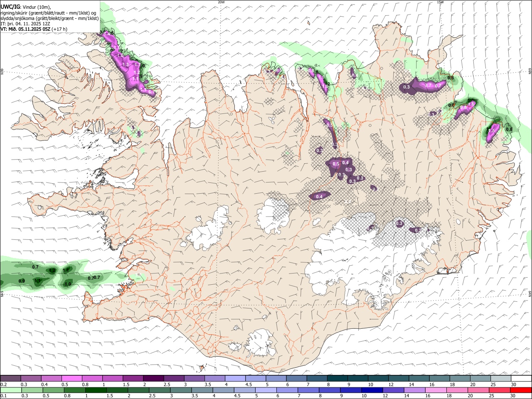The image size is (532, 399).
Task: Click the 'IT: þri. 04. 11. 2025 12Z' line
Action: click(26, 24)
